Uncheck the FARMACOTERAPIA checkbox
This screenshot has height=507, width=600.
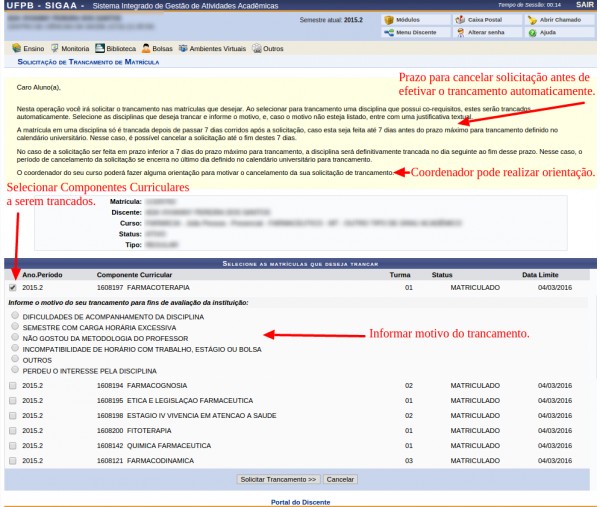coord(13,287)
